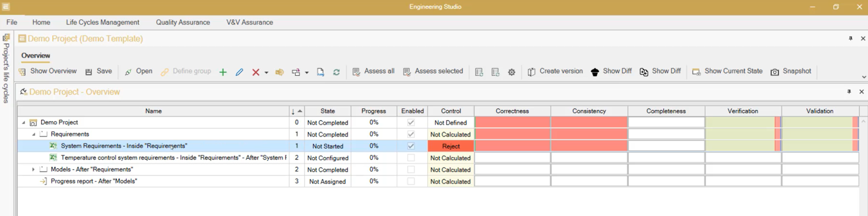
Task: Collapse the Demo Project tree node
Action: tap(23, 122)
